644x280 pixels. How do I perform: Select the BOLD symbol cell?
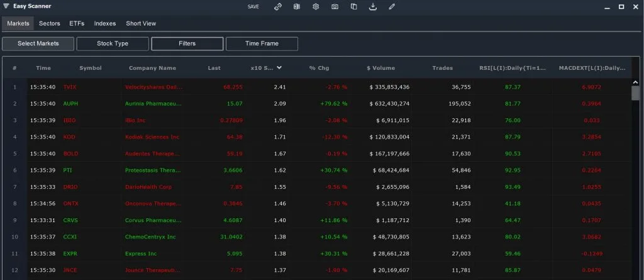[x=70, y=154]
